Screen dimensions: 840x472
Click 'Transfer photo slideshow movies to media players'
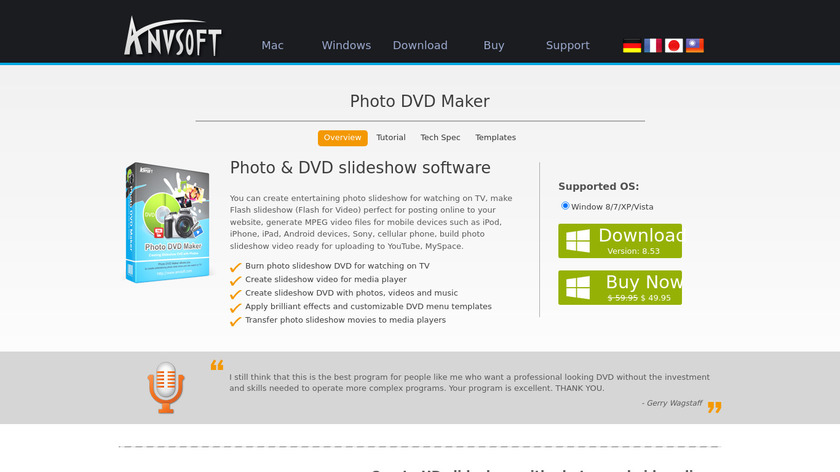345,320
